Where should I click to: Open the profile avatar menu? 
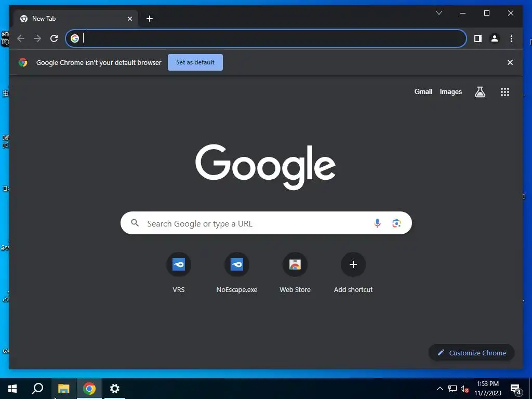[495, 38]
